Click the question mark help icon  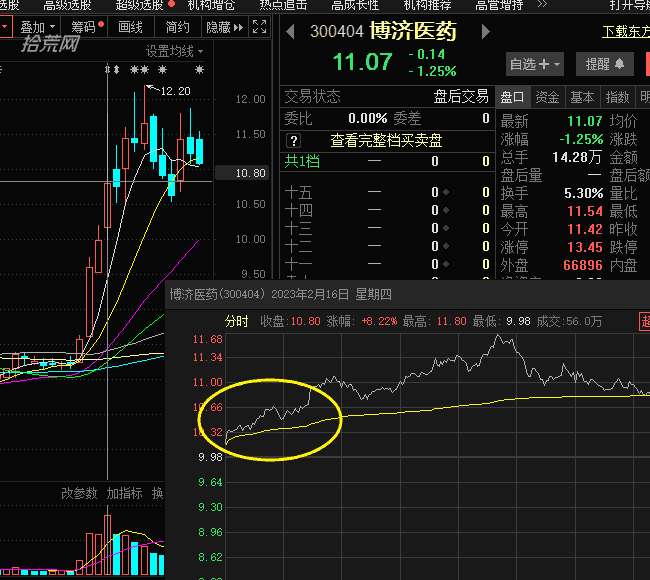coord(293,141)
